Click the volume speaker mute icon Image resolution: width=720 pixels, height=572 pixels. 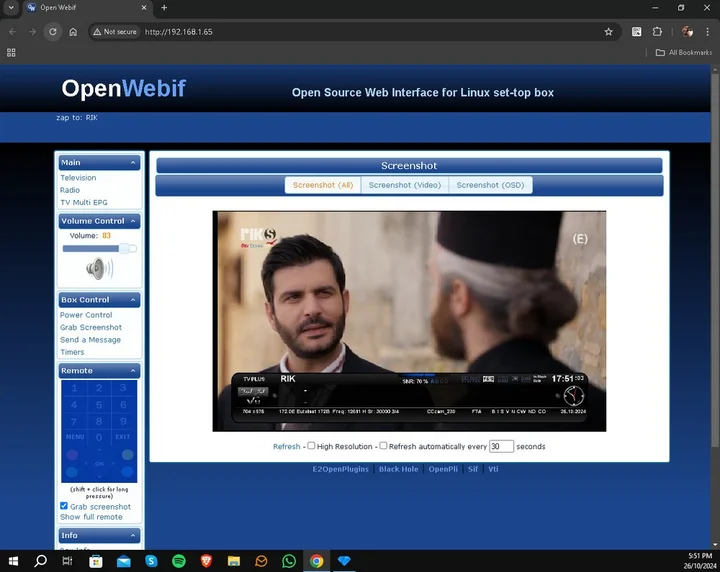coord(99,269)
